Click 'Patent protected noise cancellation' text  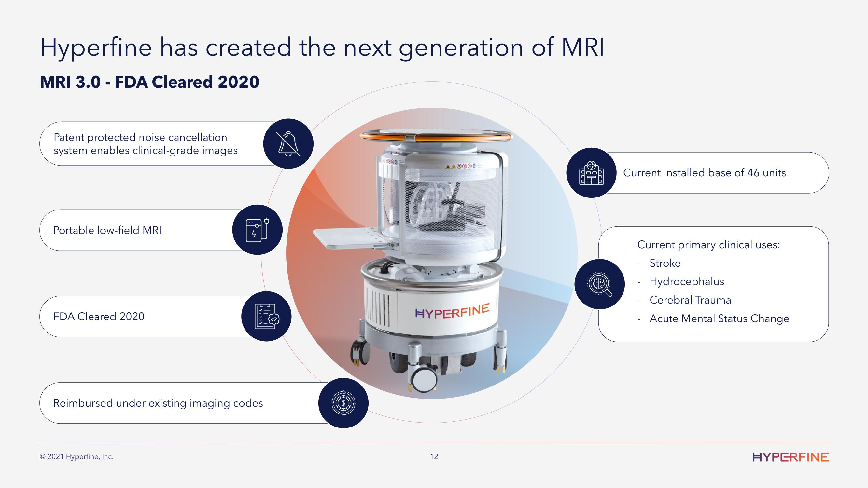(140, 137)
